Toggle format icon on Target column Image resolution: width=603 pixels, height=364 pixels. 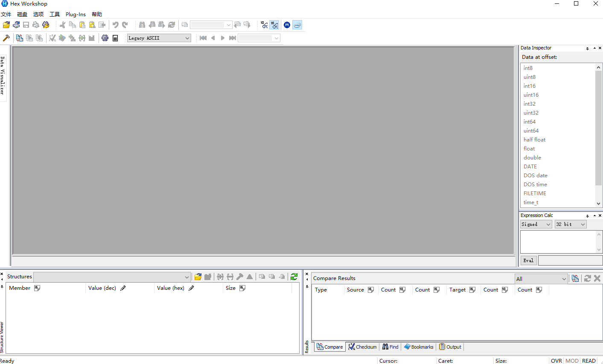click(x=472, y=290)
